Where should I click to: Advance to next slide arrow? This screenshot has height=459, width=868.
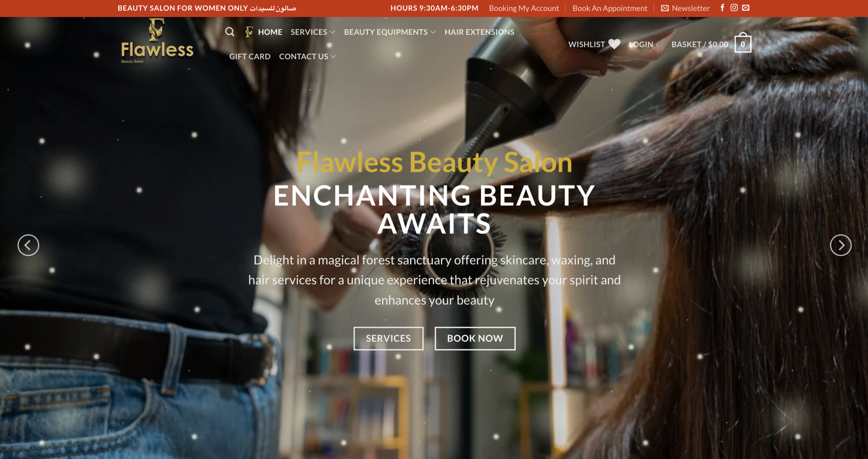click(x=840, y=245)
